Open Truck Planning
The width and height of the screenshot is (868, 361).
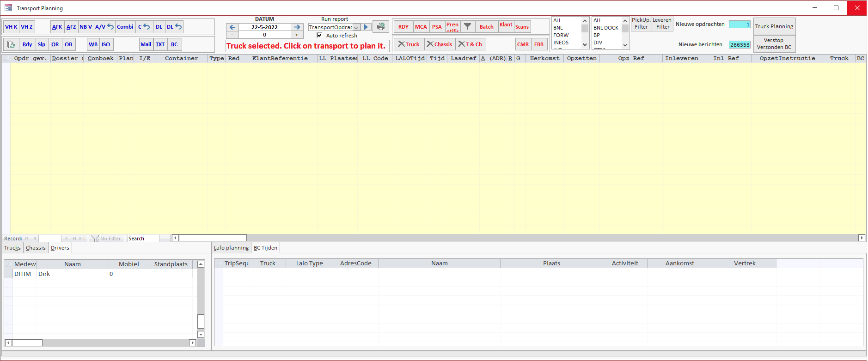(x=774, y=26)
